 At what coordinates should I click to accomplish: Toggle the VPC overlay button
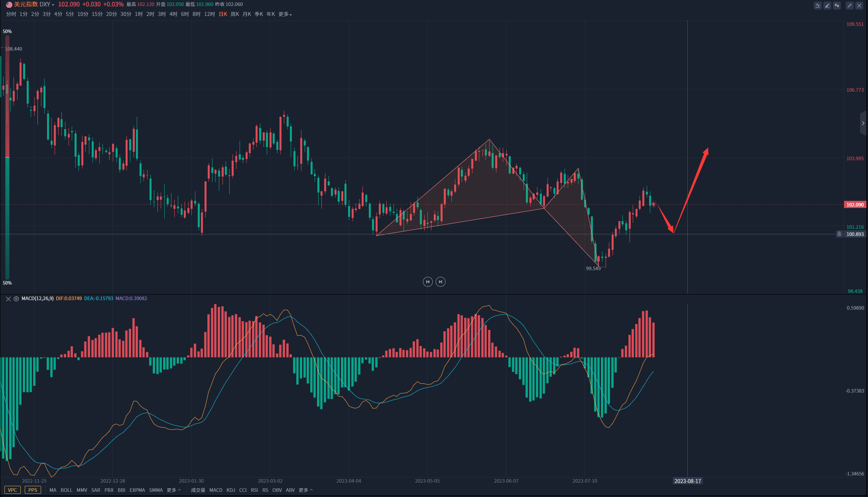[x=12, y=490]
